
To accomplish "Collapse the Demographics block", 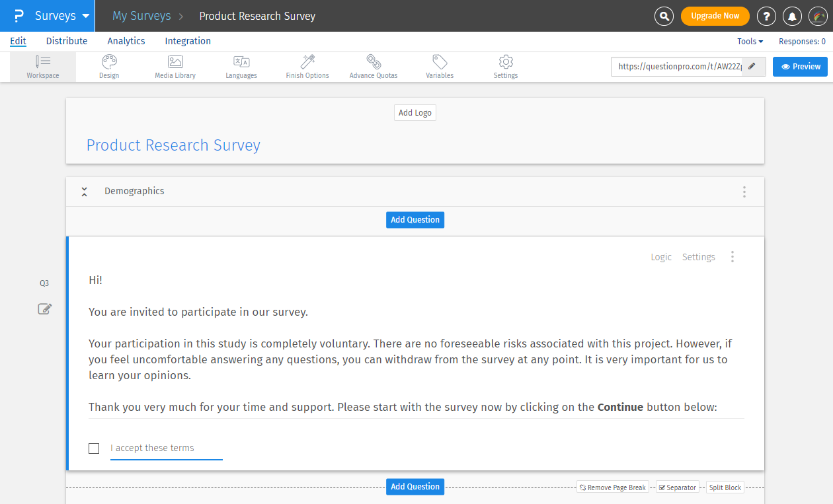I will coord(84,192).
